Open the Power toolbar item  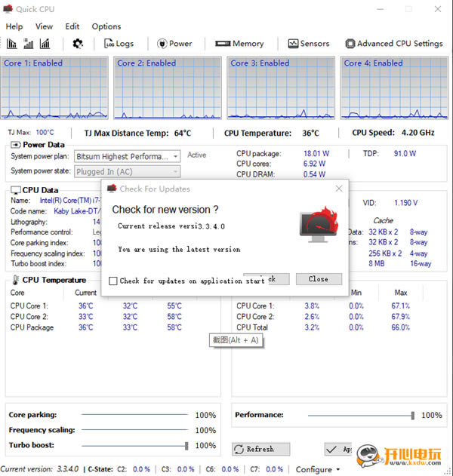[174, 44]
